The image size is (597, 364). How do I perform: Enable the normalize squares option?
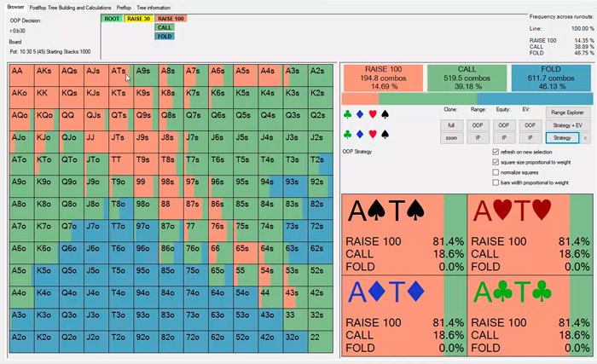[496, 172]
